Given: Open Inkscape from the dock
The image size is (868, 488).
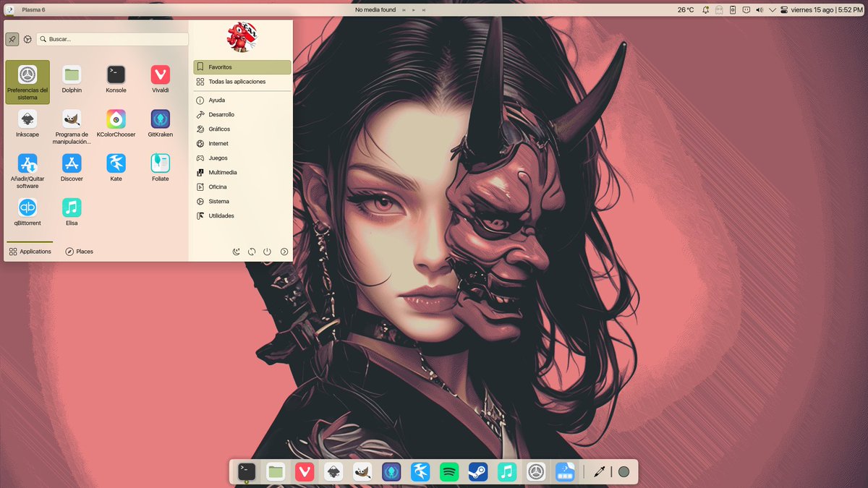Looking at the screenshot, I should (x=333, y=472).
